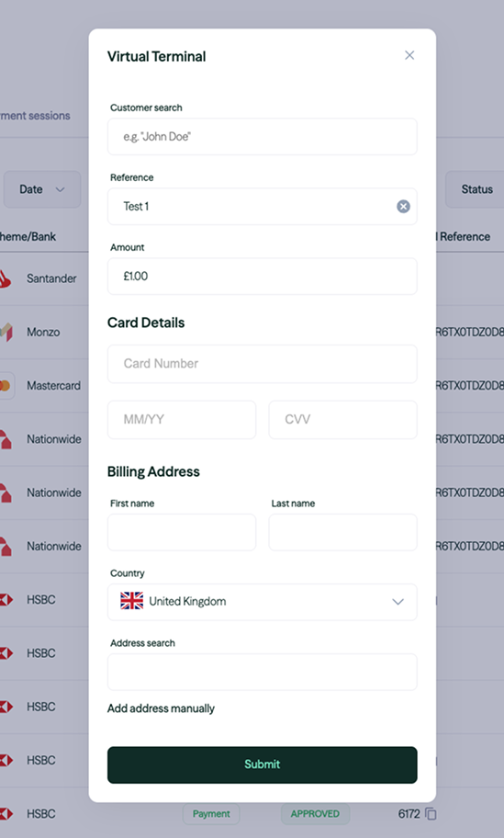Open the Date filter dropdown
The height and width of the screenshot is (838, 504).
point(42,189)
